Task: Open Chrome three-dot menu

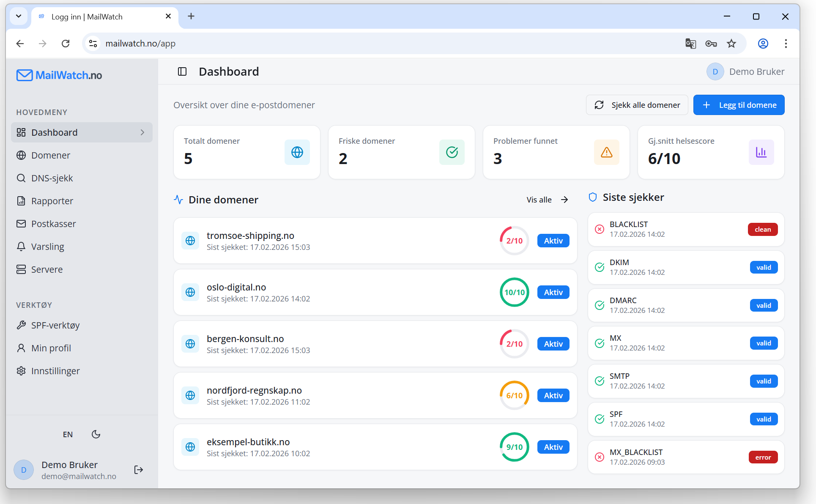Action: [786, 44]
